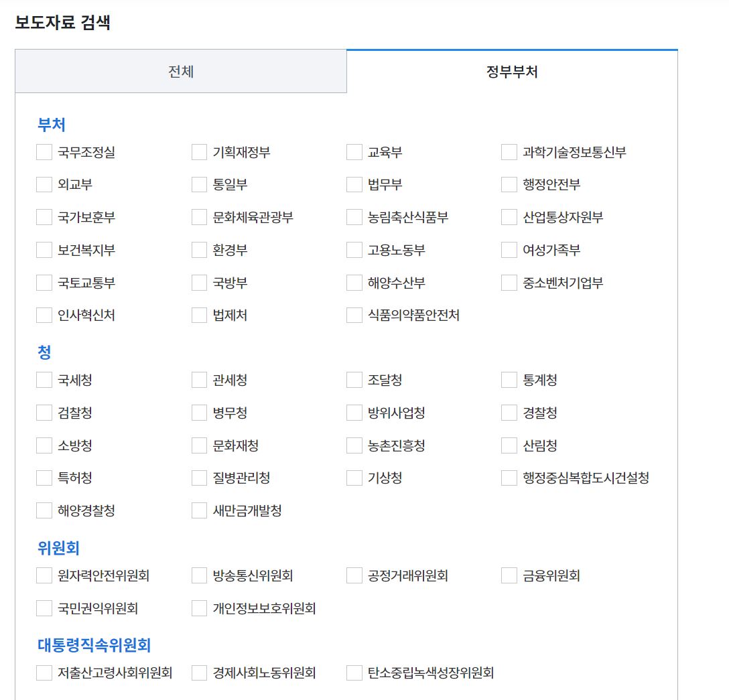Image resolution: width=729 pixels, height=700 pixels.
Task: Select 탄소중립녹색성장위원회 checkbox
Action: pyautogui.click(x=354, y=673)
